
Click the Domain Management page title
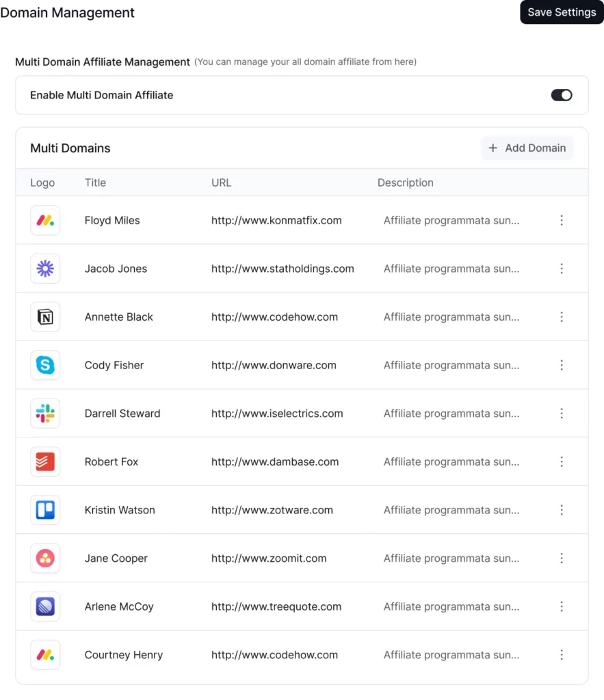[x=67, y=12]
